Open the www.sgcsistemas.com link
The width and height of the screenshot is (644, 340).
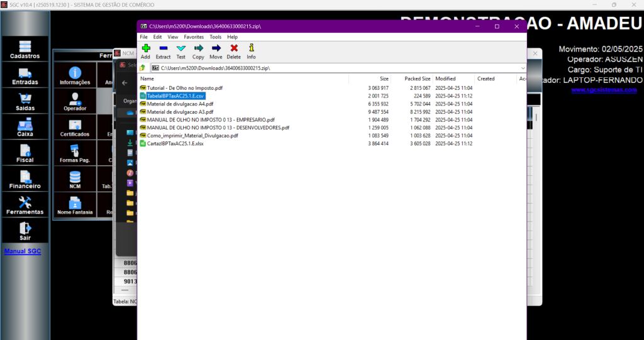coord(604,90)
